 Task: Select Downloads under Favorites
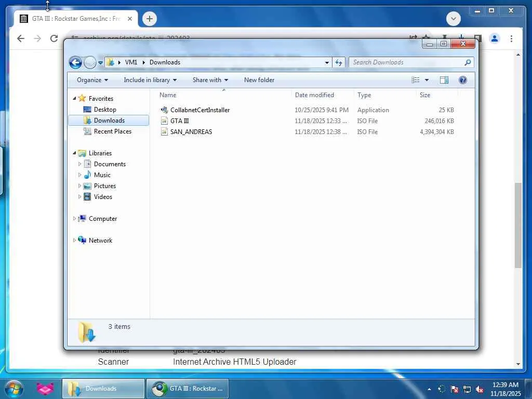(109, 120)
